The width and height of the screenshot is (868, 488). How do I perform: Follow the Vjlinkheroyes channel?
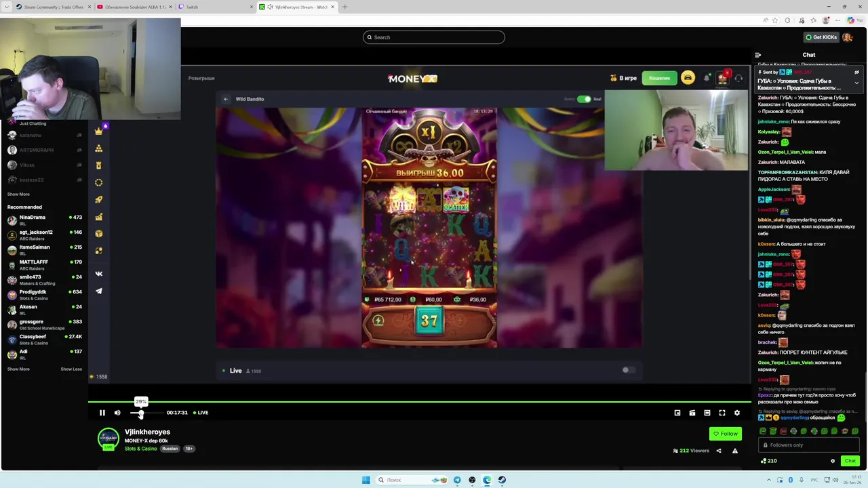pyautogui.click(x=726, y=434)
